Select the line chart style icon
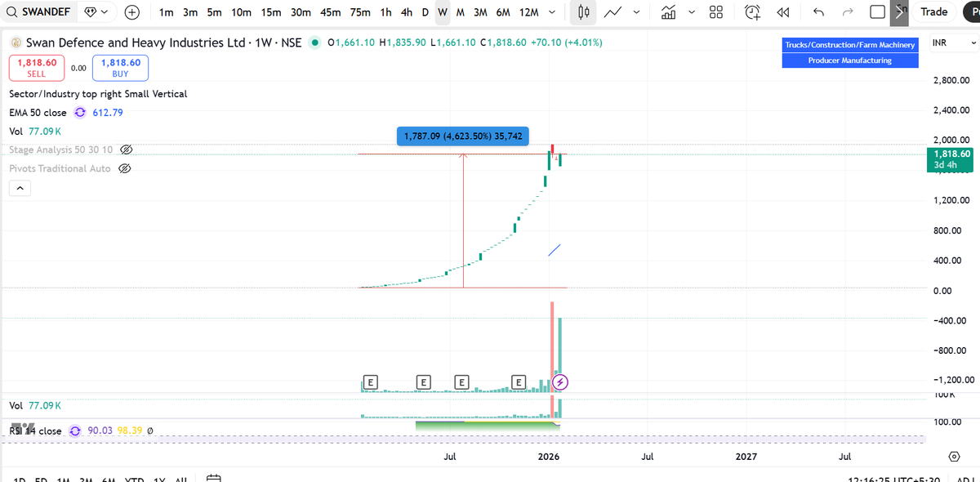Screen dimensions: 980x482 click(613, 12)
